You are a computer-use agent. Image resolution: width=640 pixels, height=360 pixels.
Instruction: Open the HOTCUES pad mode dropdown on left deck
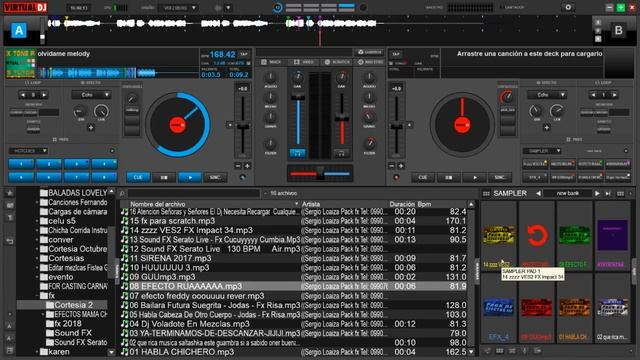(28, 151)
